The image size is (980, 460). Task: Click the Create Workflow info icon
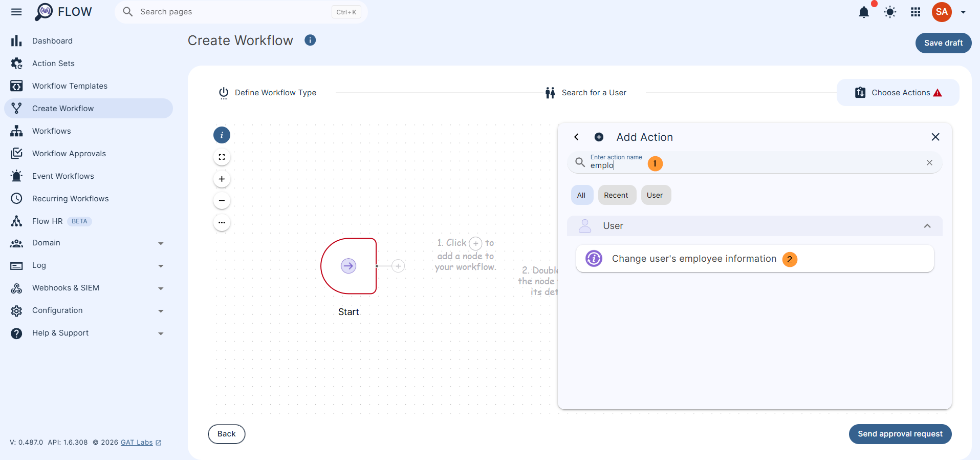[310, 40]
